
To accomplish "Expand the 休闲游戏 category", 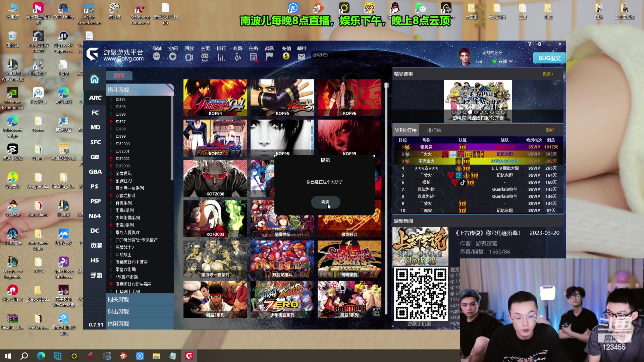I will click(x=140, y=323).
